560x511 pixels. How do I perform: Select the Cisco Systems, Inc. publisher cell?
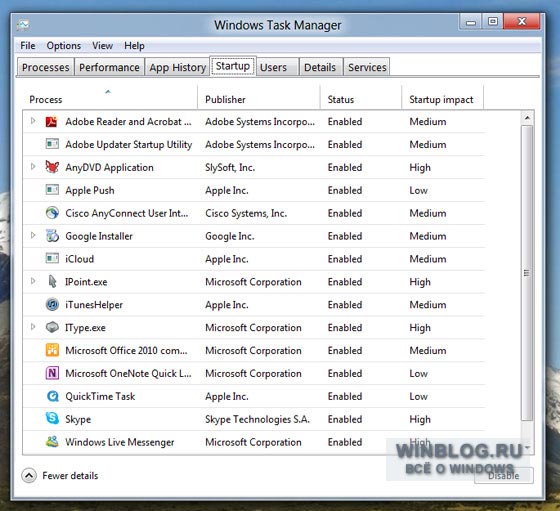(246, 213)
